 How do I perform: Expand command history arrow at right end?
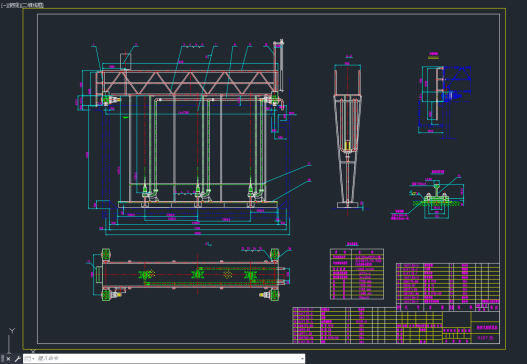pyautogui.click(x=302, y=359)
